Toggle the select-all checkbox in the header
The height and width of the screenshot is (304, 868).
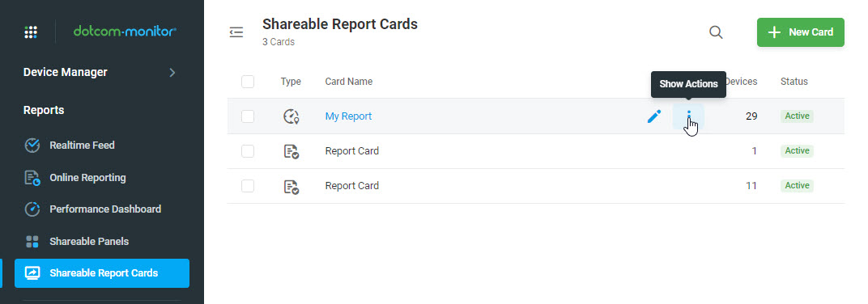tap(248, 82)
